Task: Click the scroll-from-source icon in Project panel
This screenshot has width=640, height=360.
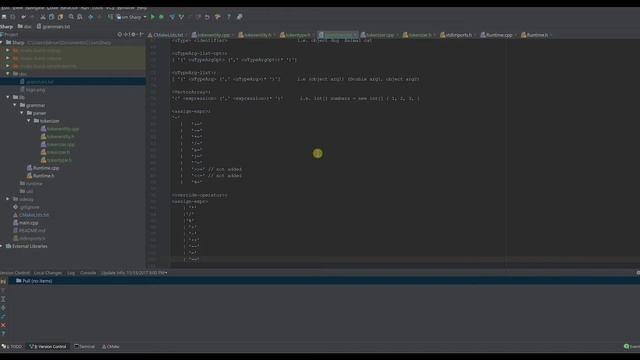Action: pos(120,35)
